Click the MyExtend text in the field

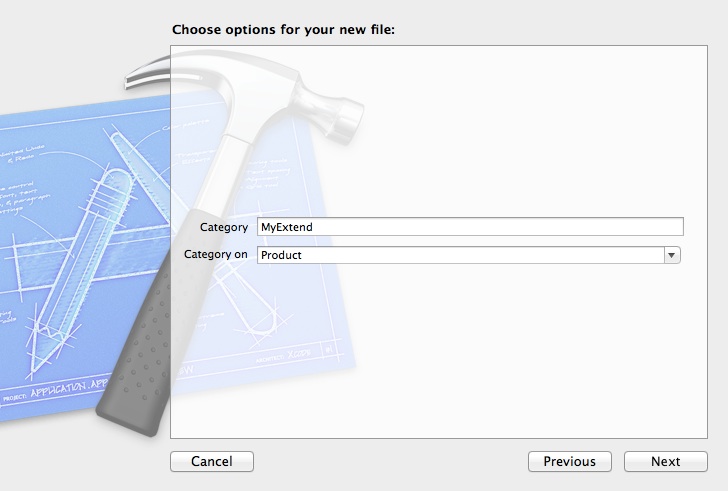coord(286,227)
